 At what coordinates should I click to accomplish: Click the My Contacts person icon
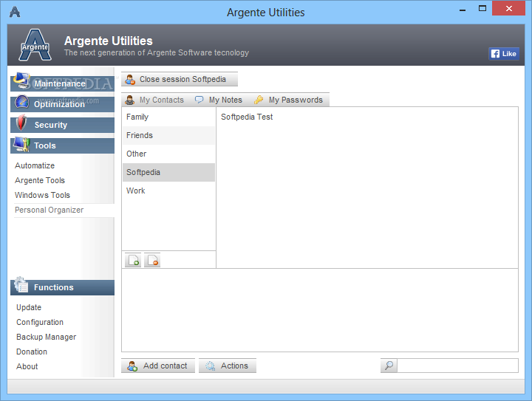coord(129,100)
